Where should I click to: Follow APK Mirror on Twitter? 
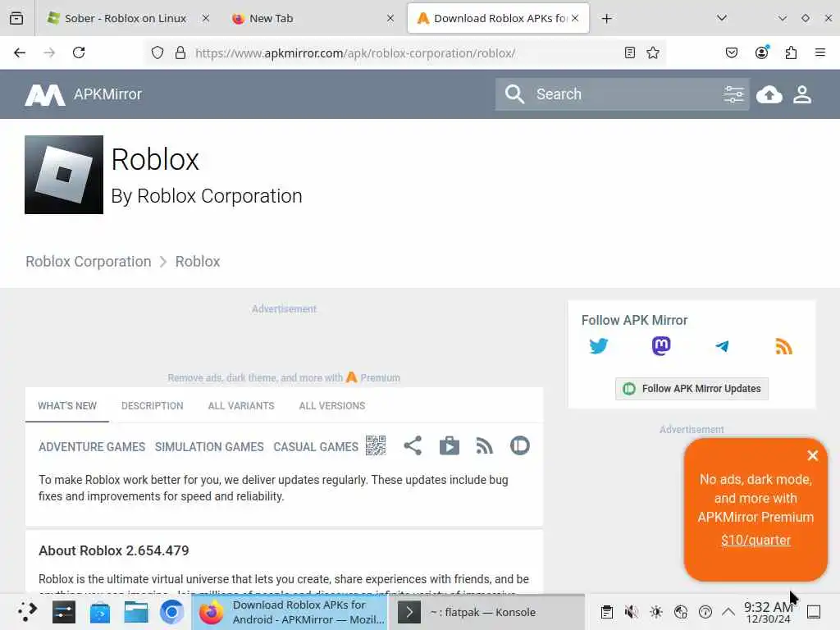click(598, 346)
